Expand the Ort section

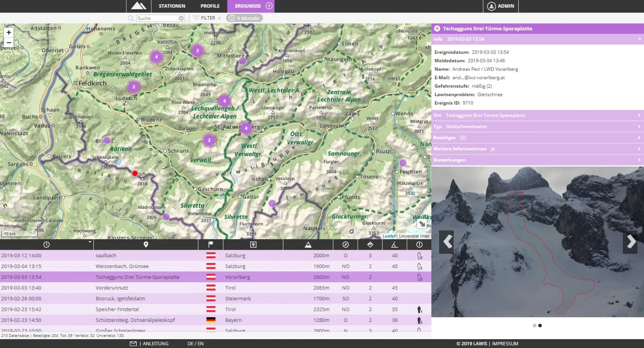pos(537,115)
